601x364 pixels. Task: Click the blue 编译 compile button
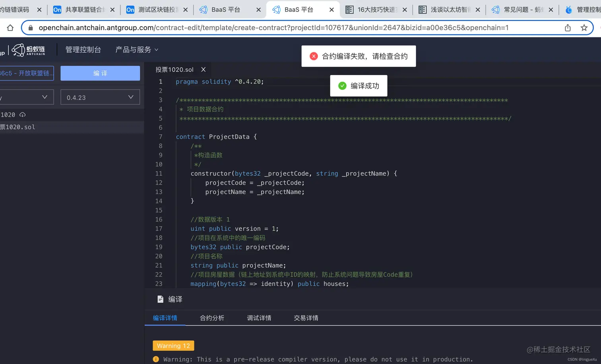pyautogui.click(x=100, y=73)
